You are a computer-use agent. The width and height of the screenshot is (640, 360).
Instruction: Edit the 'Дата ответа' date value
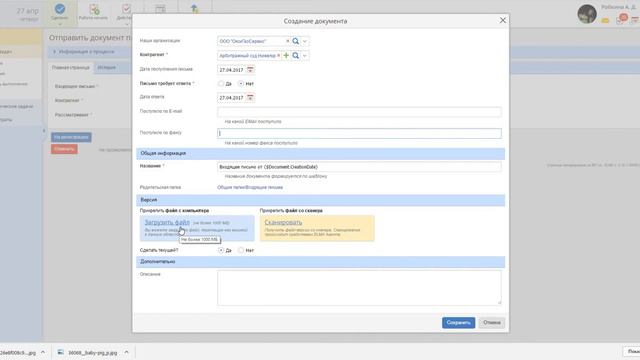[x=231, y=98]
